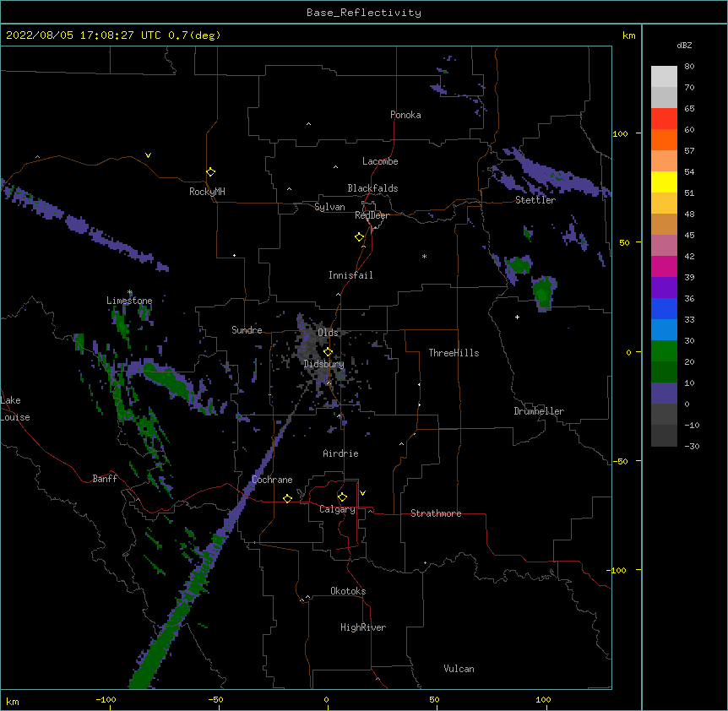This screenshot has width=728, height=711.
Task: Click the -30 value in the dBZ legend
Action: point(692,446)
